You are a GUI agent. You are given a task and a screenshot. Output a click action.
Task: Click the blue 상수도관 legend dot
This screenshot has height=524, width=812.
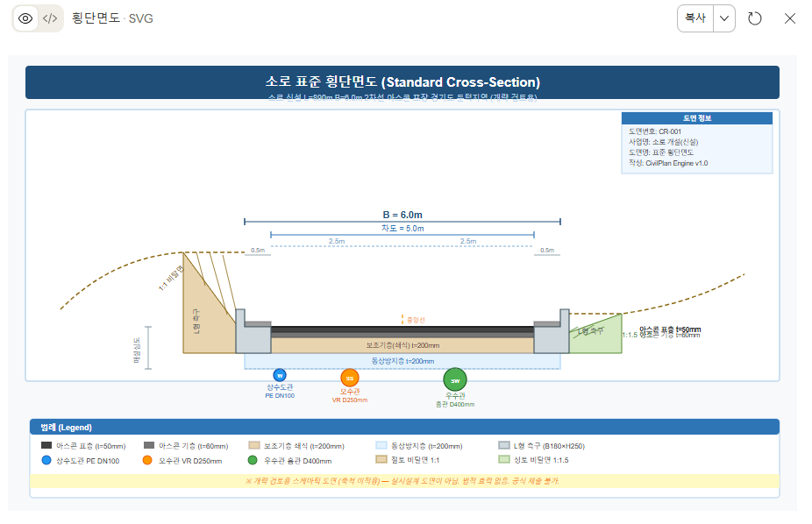tap(46, 460)
